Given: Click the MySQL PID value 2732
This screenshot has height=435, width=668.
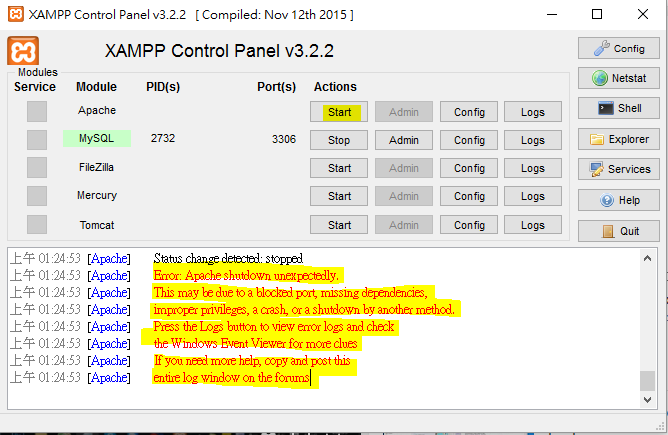Looking at the screenshot, I should coord(163,138).
